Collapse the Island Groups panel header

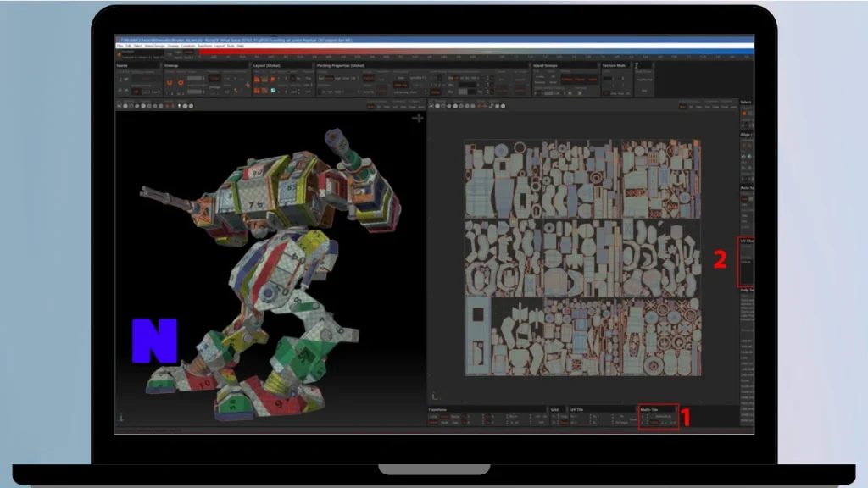(x=565, y=66)
